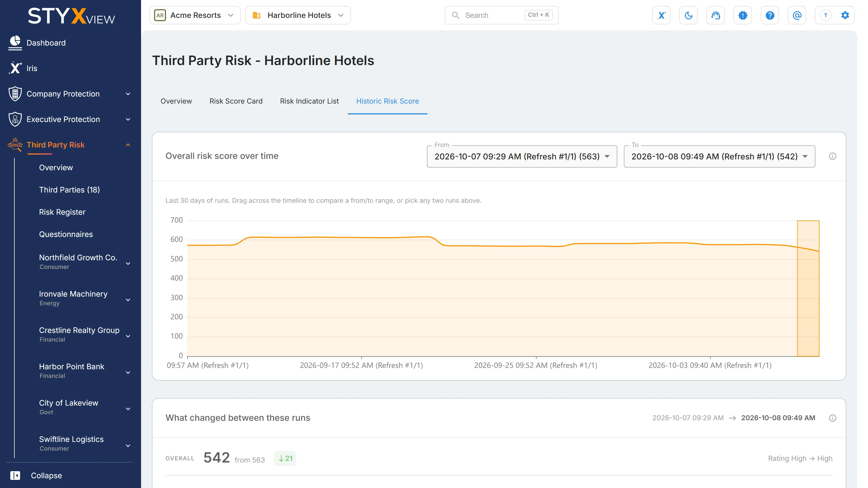Expand Executive Protection menu chevron
868x488 pixels.
click(128, 119)
